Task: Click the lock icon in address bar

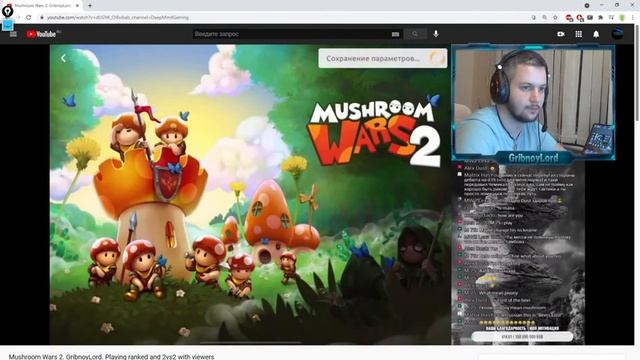Action: 41,18
